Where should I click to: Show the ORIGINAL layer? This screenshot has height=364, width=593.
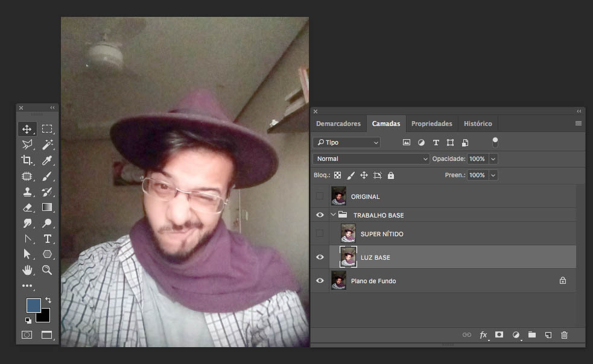(320, 196)
